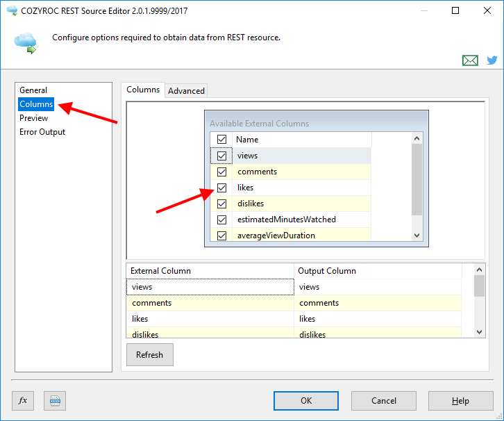Select the dislikes name in available columns
Screen dimensions: 504x421
pyautogui.click(x=251, y=204)
